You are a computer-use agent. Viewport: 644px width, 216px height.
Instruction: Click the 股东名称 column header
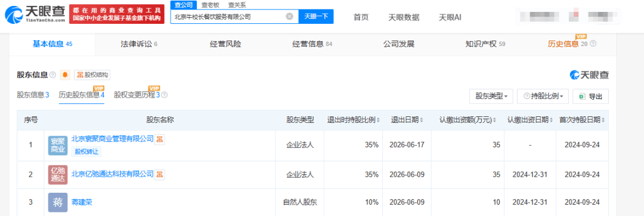(x=160, y=121)
